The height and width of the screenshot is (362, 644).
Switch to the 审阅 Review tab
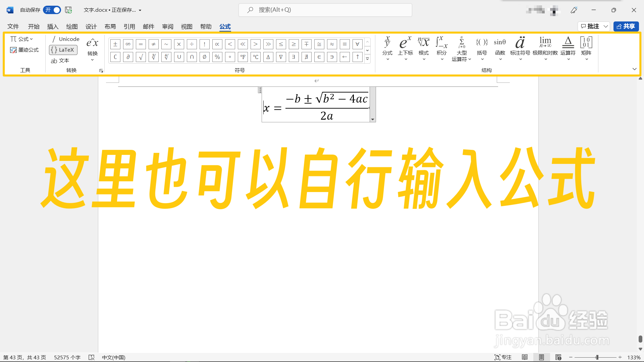[168, 26]
